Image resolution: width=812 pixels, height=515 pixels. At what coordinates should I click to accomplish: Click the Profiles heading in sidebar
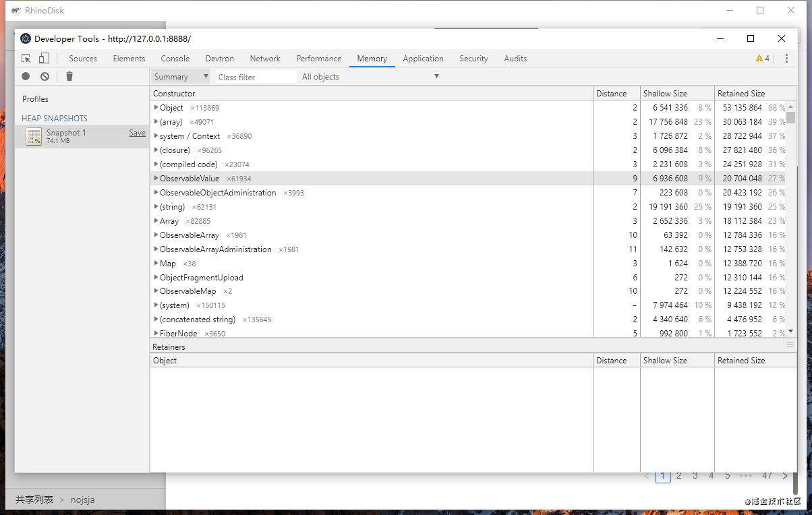[35, 98]
